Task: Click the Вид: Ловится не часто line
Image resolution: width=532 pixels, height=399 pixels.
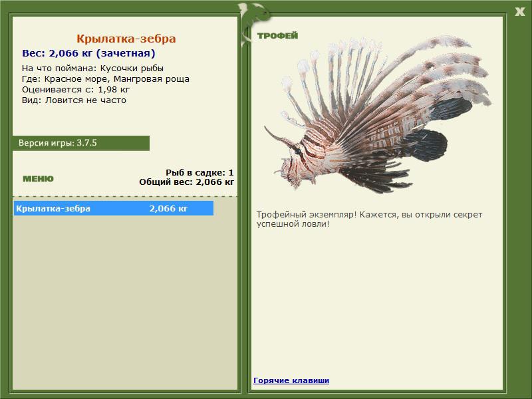Action: pos(74,100)
